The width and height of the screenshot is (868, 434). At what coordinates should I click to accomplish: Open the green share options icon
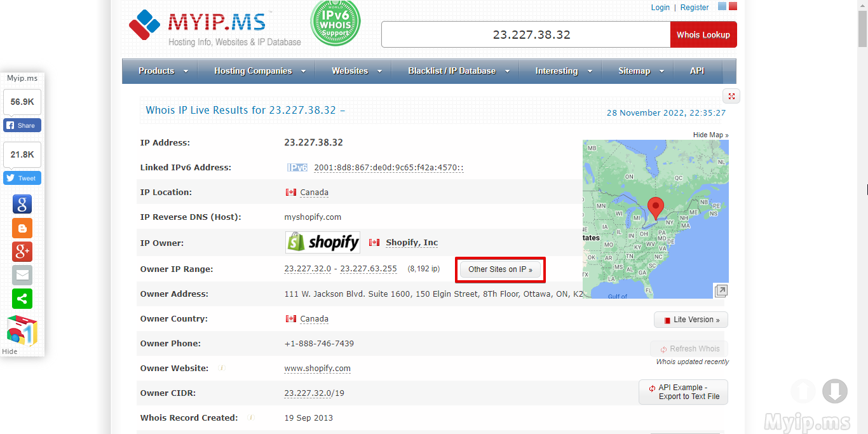22,299
